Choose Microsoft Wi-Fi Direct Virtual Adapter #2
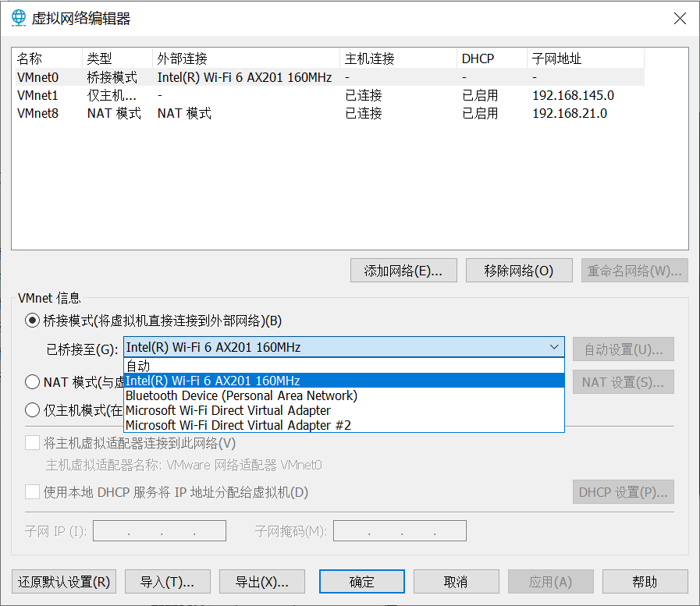The width and height of the screenshot is (700, 606). point(343,425)
